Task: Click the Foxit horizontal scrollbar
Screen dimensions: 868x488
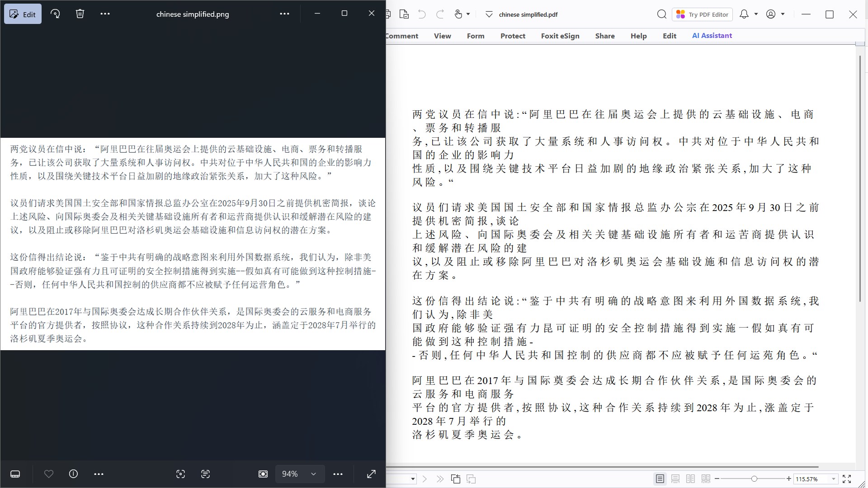Action: click(x=602, y=467)
